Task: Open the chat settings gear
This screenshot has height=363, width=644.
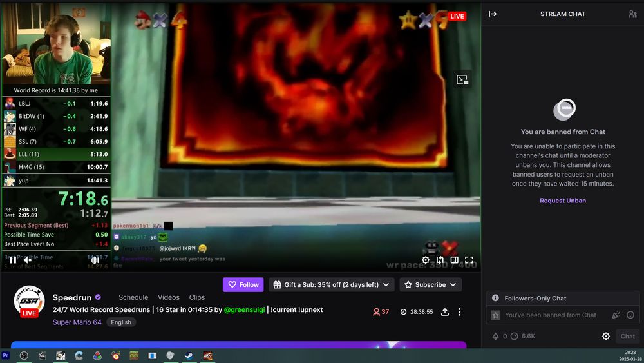Action: coord(606,337)
